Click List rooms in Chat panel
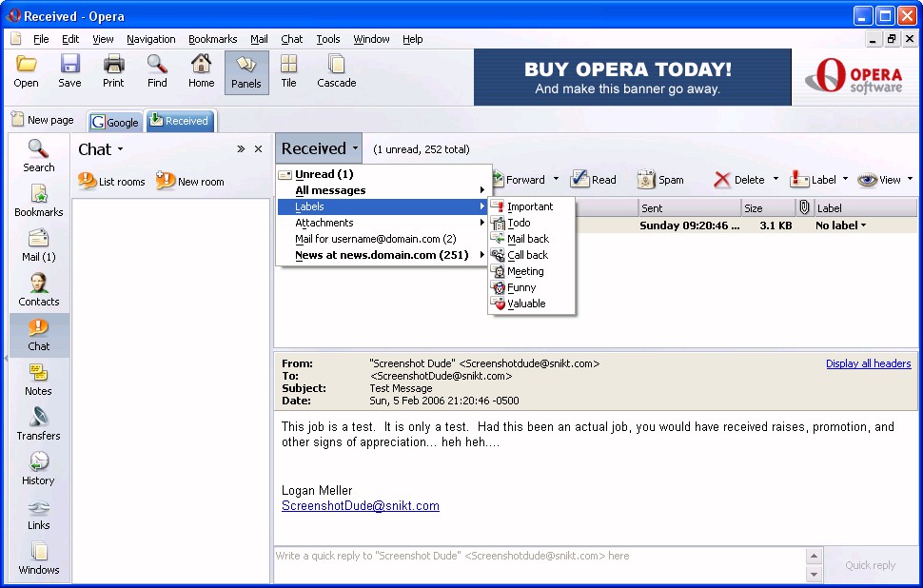This screenshot has width=923, height=588. click(x=111, y=181)
